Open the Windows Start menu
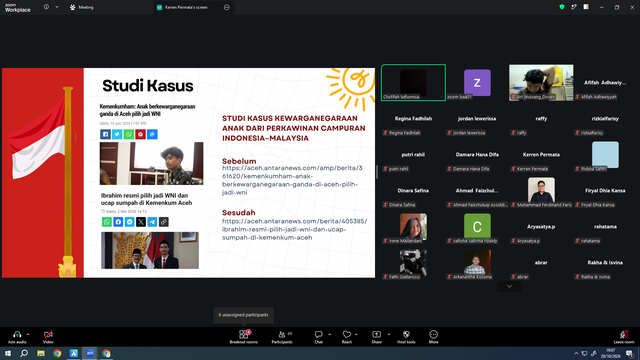The width and height of the screenshot is (640, 360). pos(8,353)
